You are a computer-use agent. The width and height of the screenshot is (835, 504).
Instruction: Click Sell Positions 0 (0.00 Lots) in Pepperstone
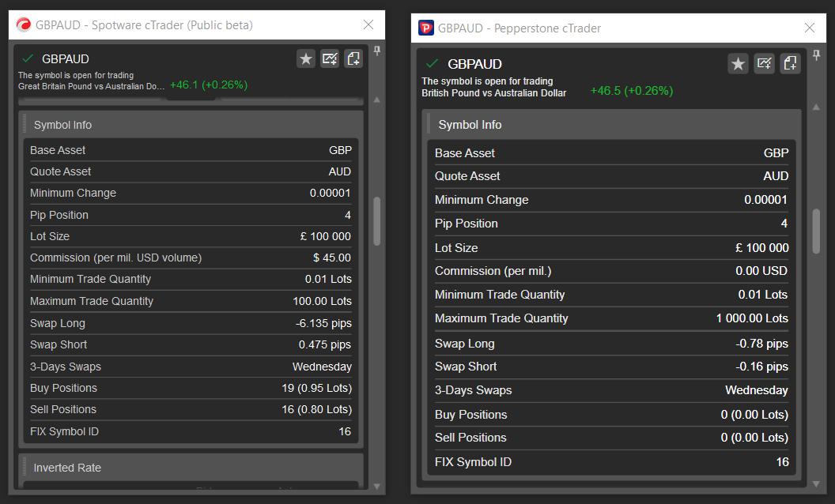pyautogui.click(x=754, y=438)
